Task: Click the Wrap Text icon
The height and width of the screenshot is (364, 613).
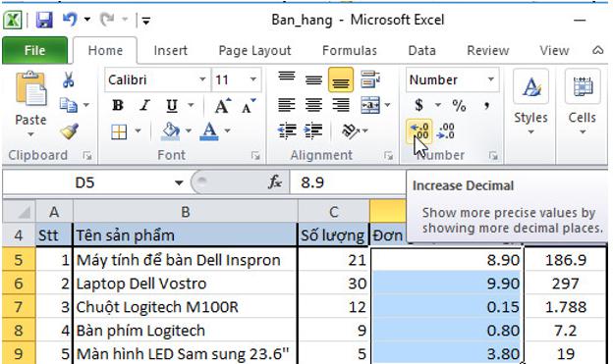Action: [x=369, y=79]
